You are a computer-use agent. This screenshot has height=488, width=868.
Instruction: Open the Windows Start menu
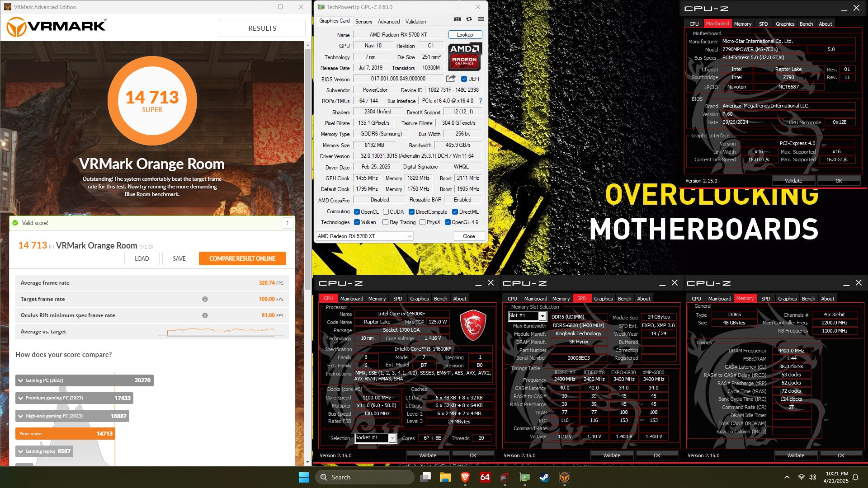pyautogui.click(x=304, y=477)
